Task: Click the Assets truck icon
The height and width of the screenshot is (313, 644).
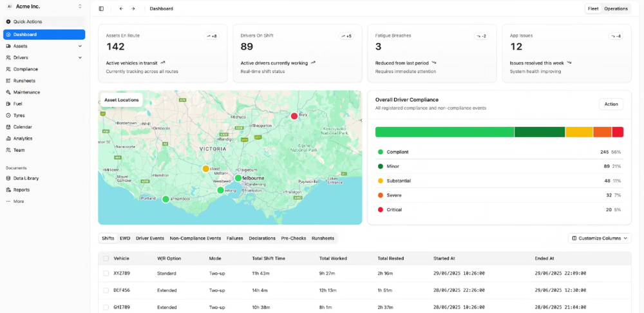Action: click(8, 46)
